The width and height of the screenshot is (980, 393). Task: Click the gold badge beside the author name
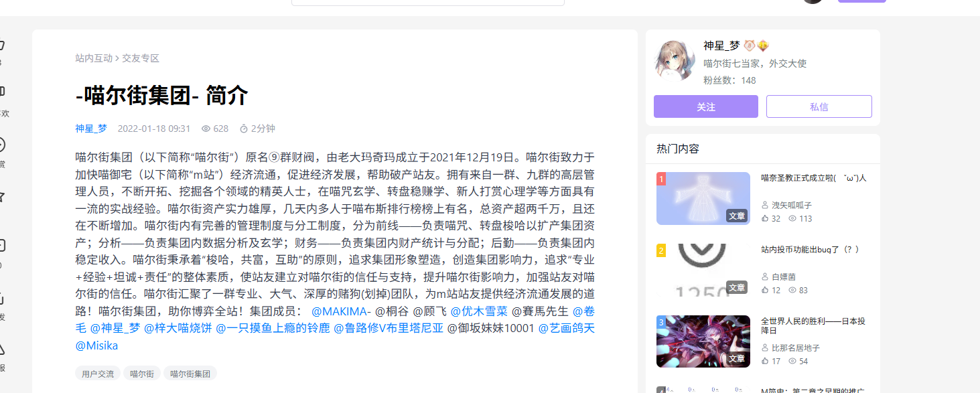click(x=762, y=46)
